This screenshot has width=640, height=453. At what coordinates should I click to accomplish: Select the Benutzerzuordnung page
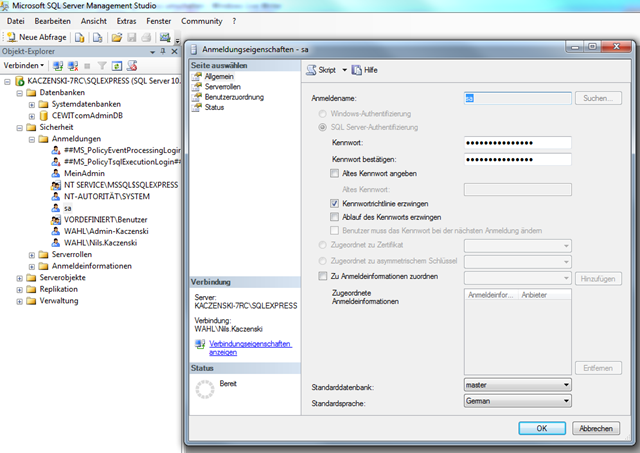point(234,97)
